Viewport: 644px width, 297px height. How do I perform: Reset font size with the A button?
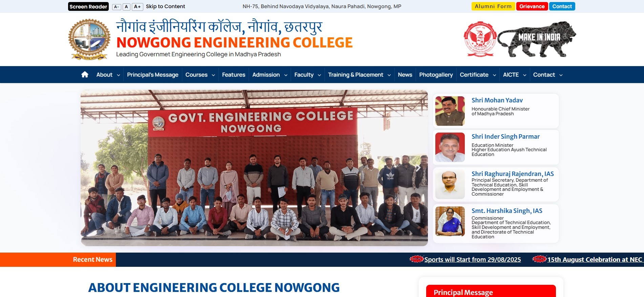point(126,7)
